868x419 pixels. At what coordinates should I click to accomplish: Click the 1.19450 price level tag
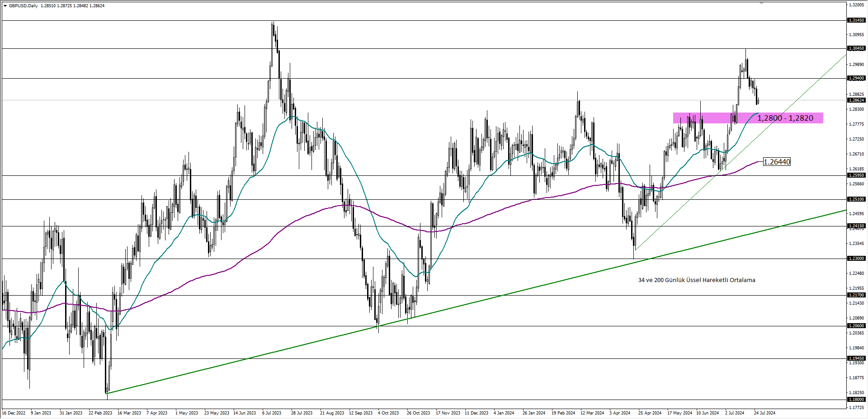click(856, 358)
